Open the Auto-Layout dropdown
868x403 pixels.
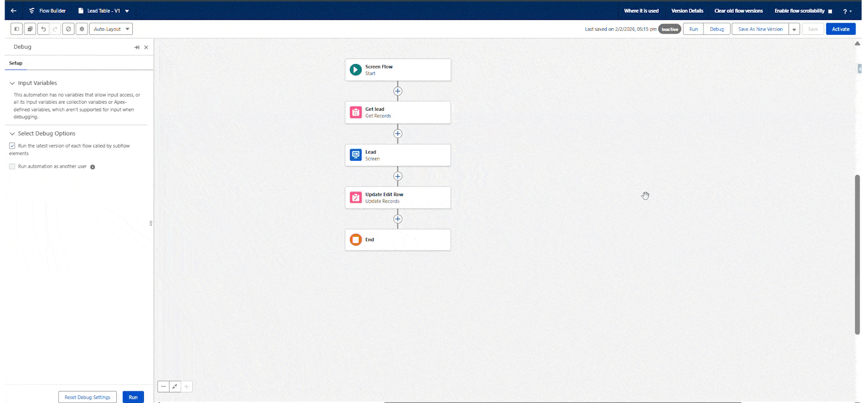click(111, 29)
